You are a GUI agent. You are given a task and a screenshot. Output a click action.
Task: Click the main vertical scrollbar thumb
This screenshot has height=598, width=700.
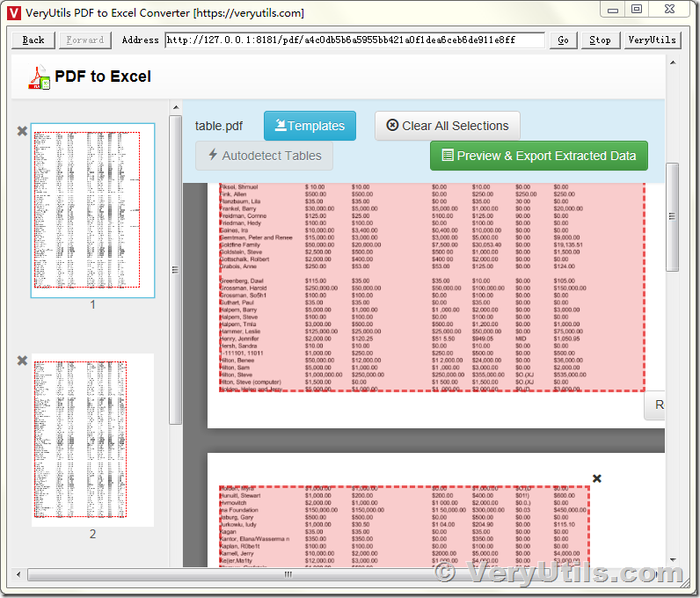tap(673, 216)
